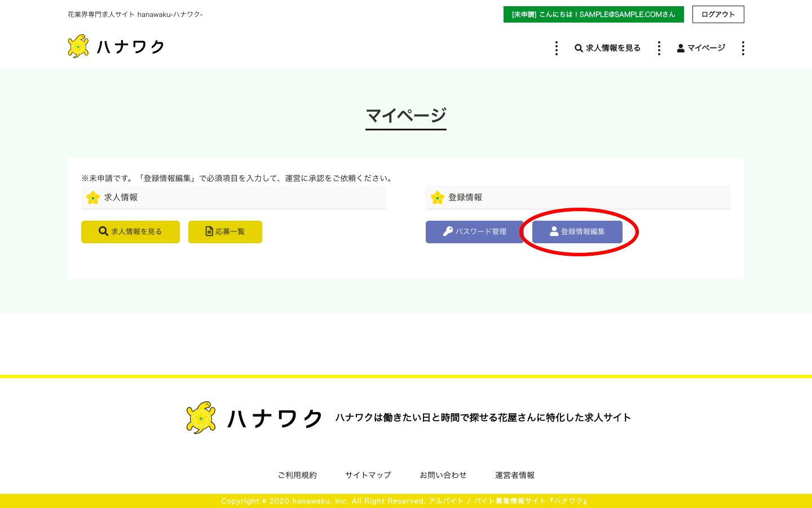The image size is (812, 508).
Task: Open お問い合わせ contact link in footer
Action: click(443, 475)
